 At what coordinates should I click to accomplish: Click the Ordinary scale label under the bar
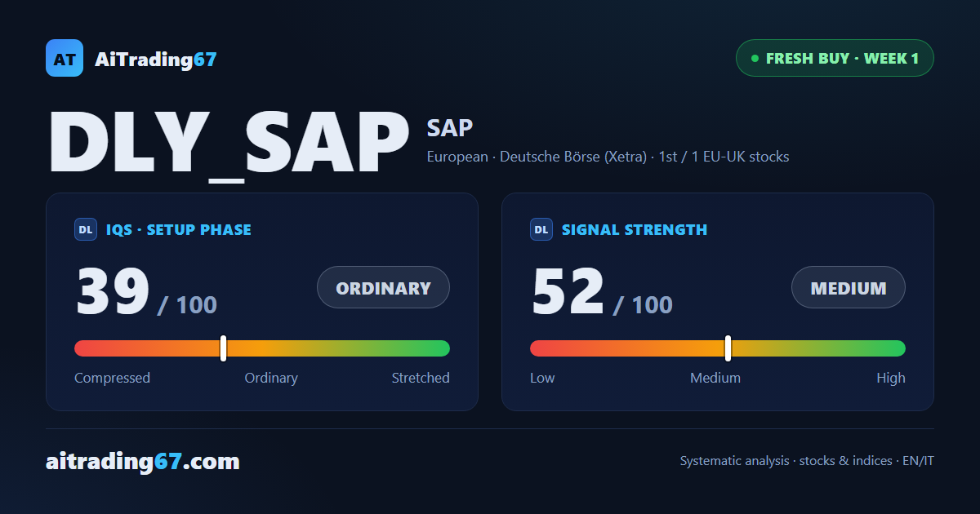[x=271, y=378]
